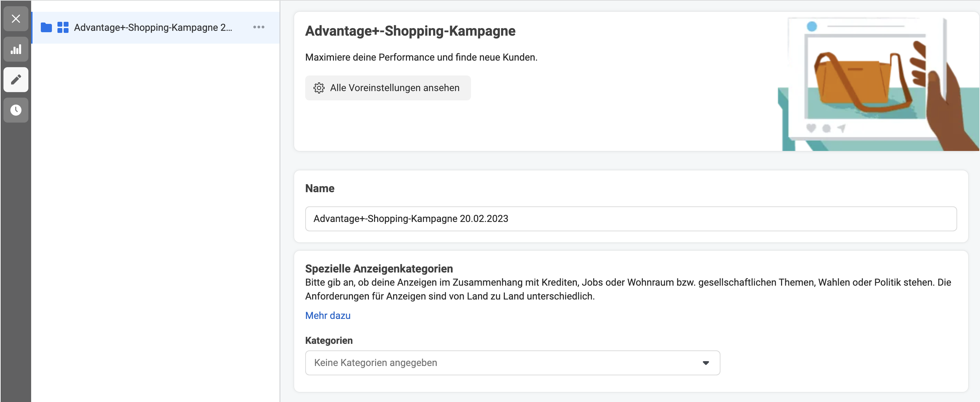The image size is (980, 402).
Task: Click the campaign Name input field
Action: click(631, 218)
